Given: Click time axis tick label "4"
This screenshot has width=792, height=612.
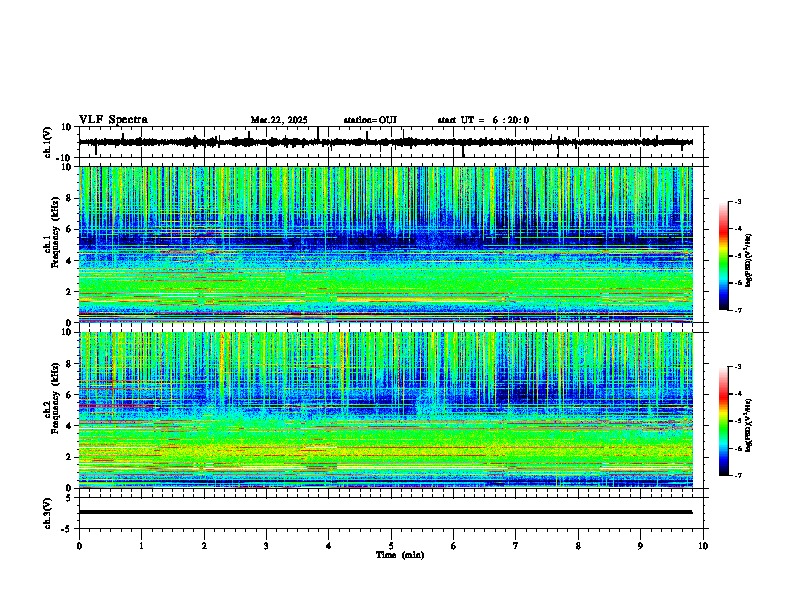Looking at the screenshot, I should point(328,546).
